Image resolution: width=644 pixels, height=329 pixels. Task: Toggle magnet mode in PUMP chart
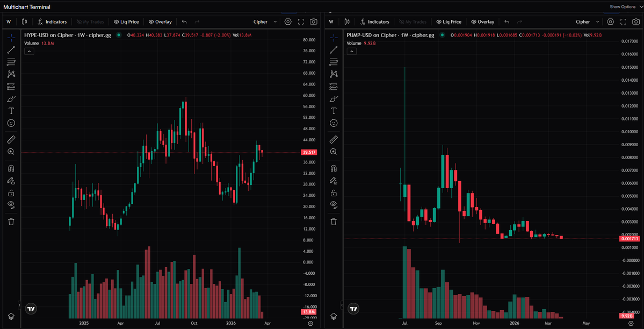(x=334, y=169)
